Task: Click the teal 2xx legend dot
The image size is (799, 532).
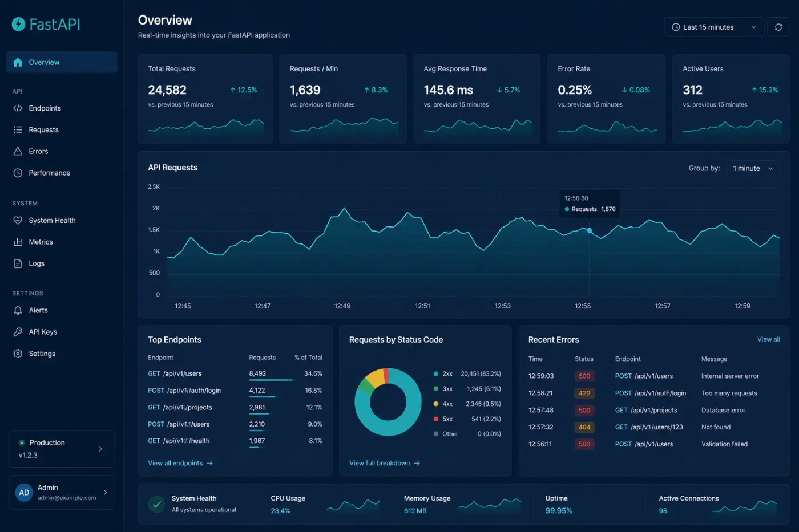Action: tap(436, 374)
